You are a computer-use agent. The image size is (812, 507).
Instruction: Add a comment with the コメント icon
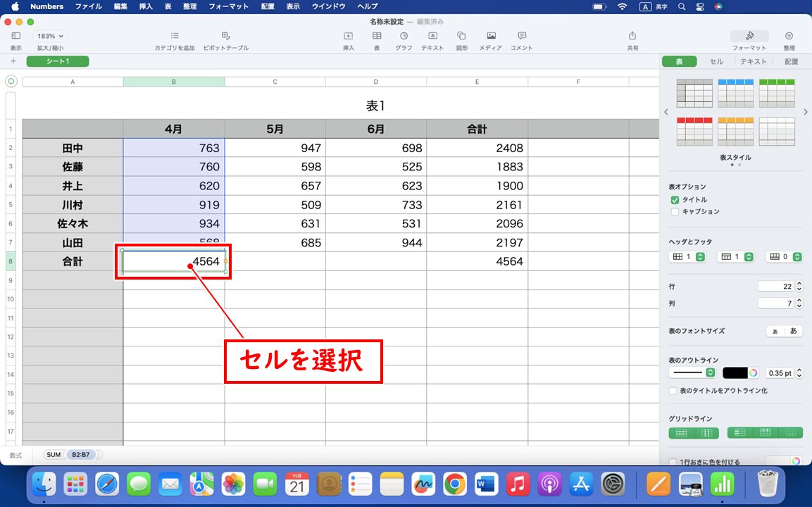point(521,39)
